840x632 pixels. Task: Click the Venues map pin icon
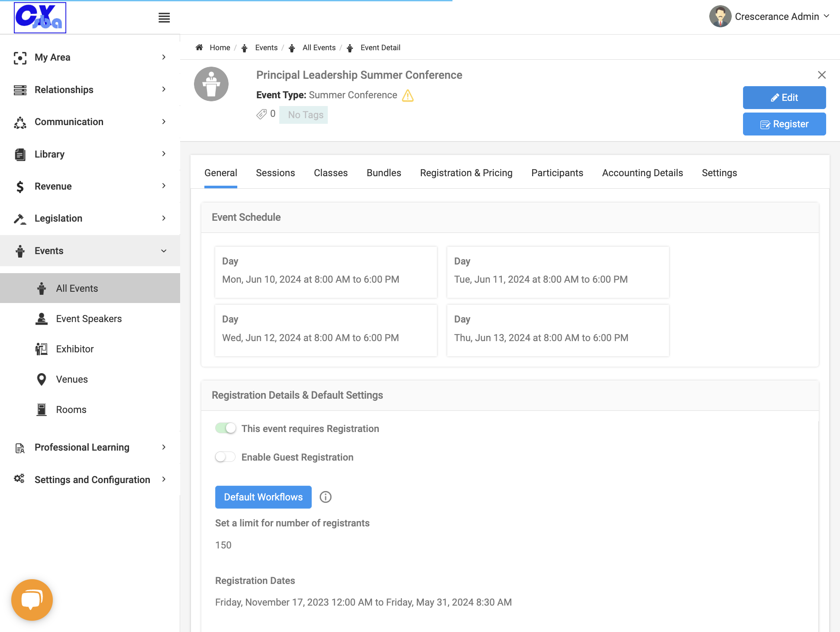point(42,379)
